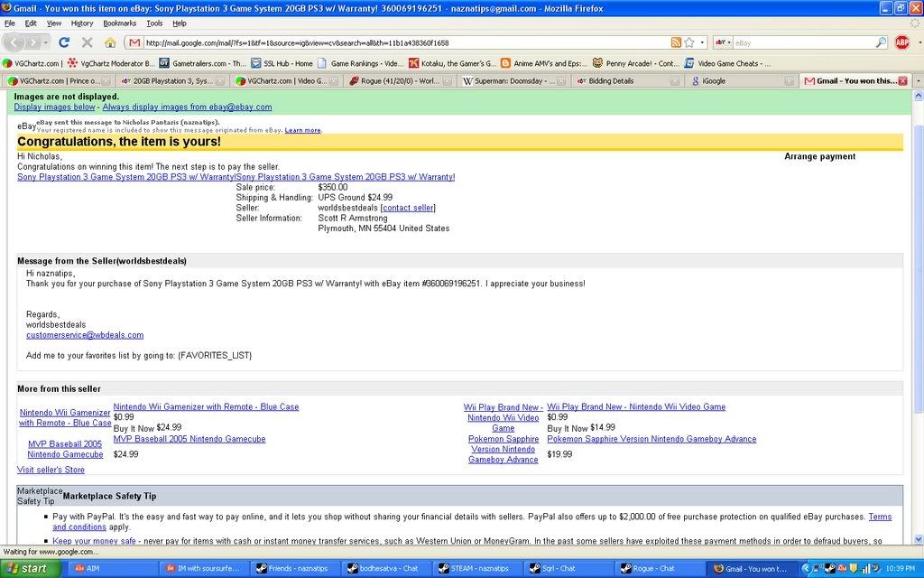924x578 pixels.
Task: Open the Windows Start button
Action: [30, 568]
